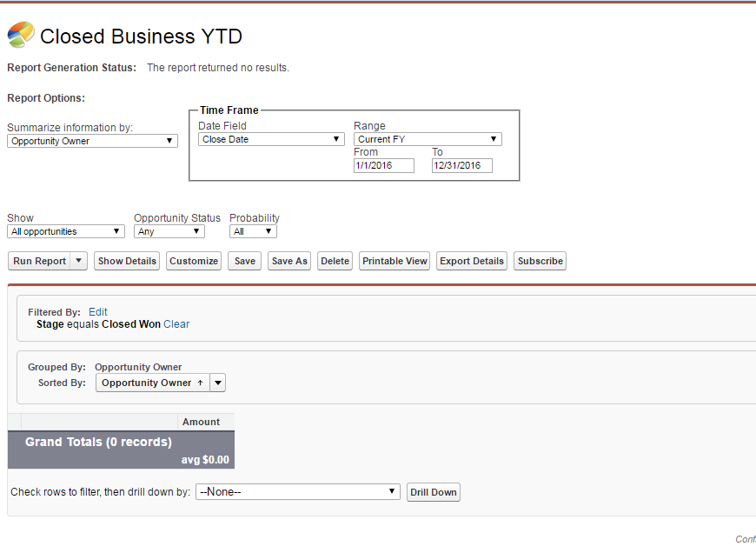The width and height of the screenshot is (756, 553).
Task: Click the From date input field
Action: pos(384,165)
